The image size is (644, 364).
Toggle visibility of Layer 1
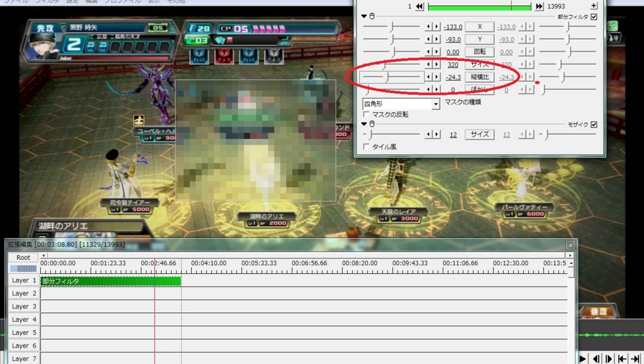coord(23,280)
